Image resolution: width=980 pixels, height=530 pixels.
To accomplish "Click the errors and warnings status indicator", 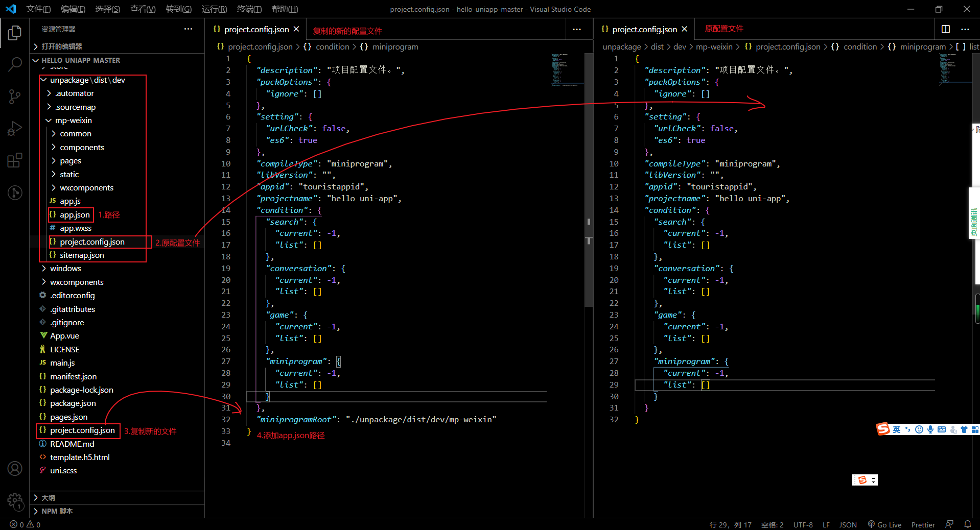I will (x=25, y=524).
